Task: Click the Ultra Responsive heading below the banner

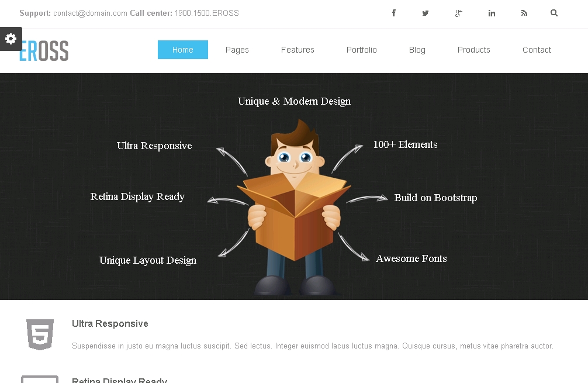Action: (110, 323)
